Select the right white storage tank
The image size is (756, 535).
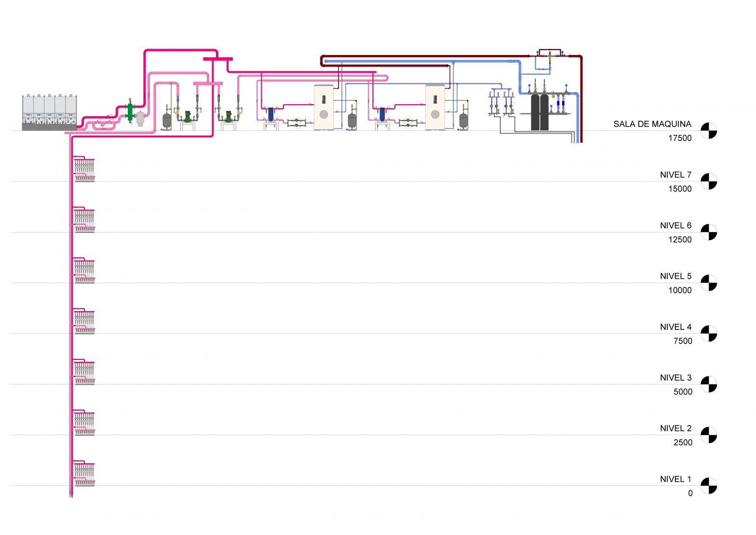435,108
